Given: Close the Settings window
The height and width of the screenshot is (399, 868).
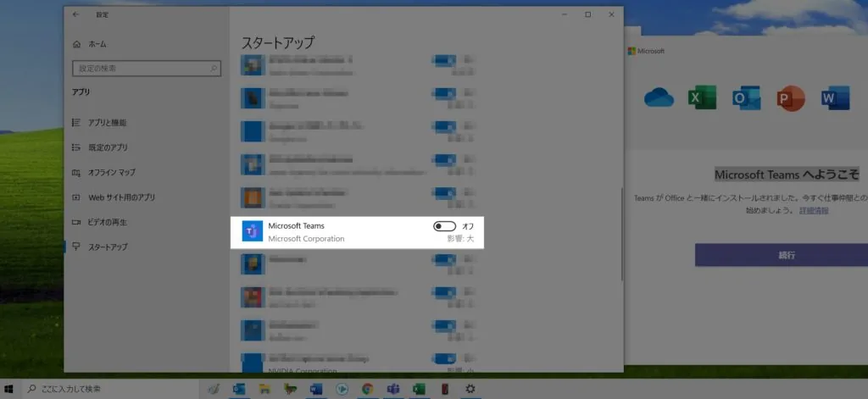Looking at the screenshot, I should 612,15.
